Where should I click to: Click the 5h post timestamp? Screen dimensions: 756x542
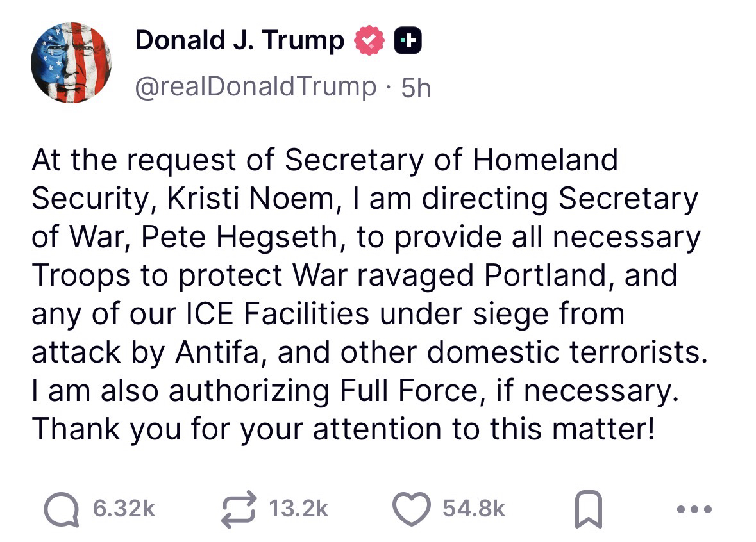tap(416, 88)
